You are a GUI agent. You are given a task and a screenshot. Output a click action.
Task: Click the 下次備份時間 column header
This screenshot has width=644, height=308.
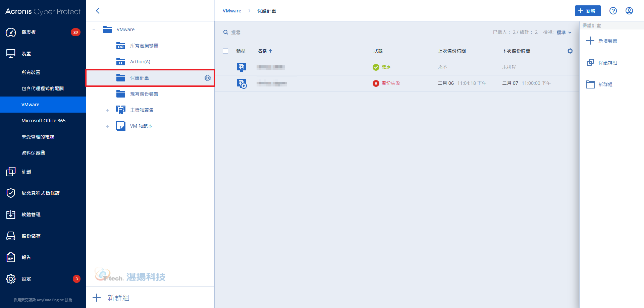[516, 51]
